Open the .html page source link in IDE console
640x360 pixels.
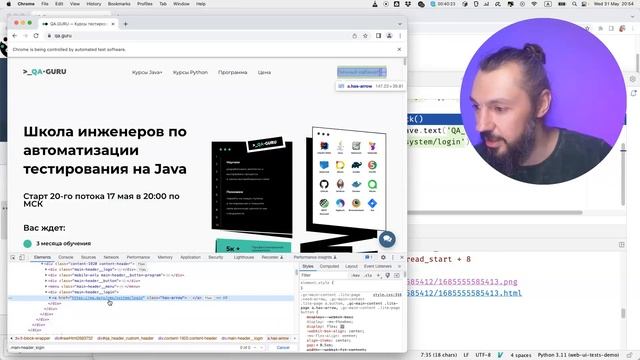tap(464, 293)
